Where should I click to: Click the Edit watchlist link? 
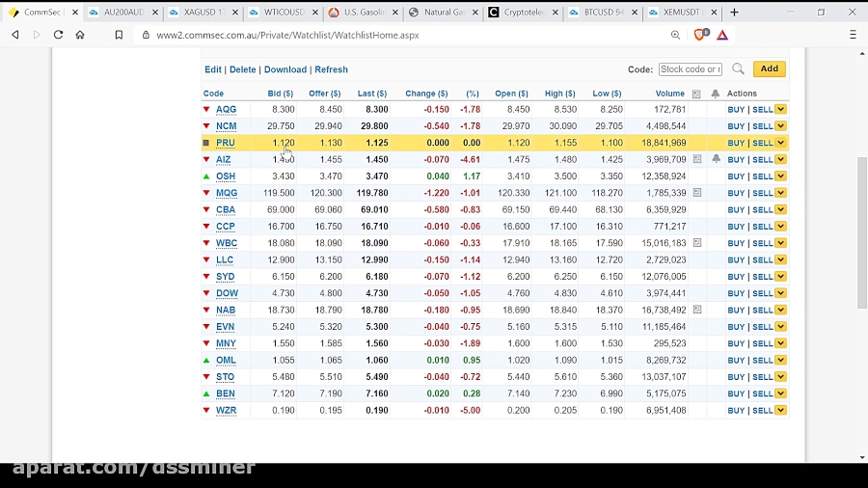click(x=212, y=69)
